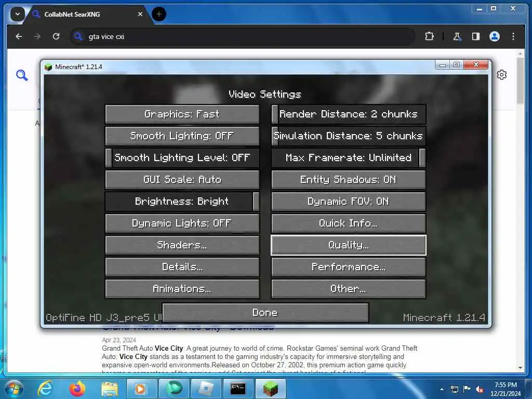Go forward in the browser

[x=37, y=36]
